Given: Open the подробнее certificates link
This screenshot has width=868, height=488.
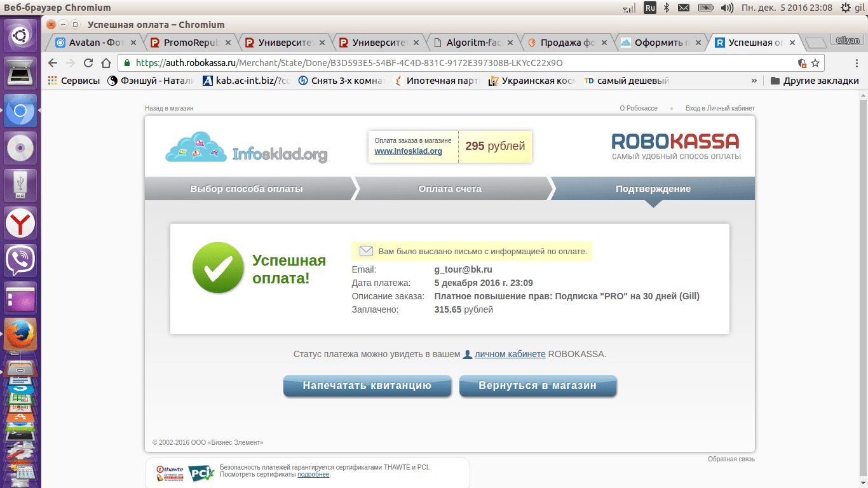Looking at the screenshot, I should click(x=313, y=475).
